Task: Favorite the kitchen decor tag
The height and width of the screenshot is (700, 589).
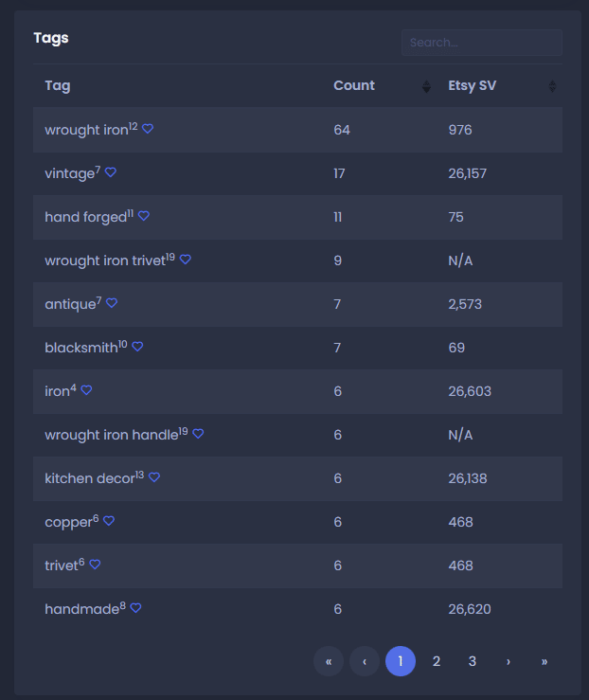Action: pyautogui.click(x=154, y=477)
